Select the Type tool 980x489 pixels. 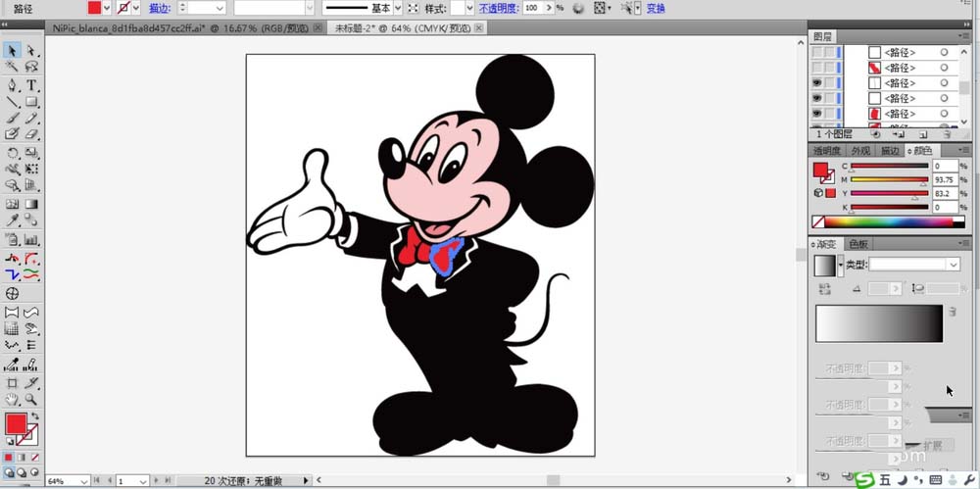(31, 85)
